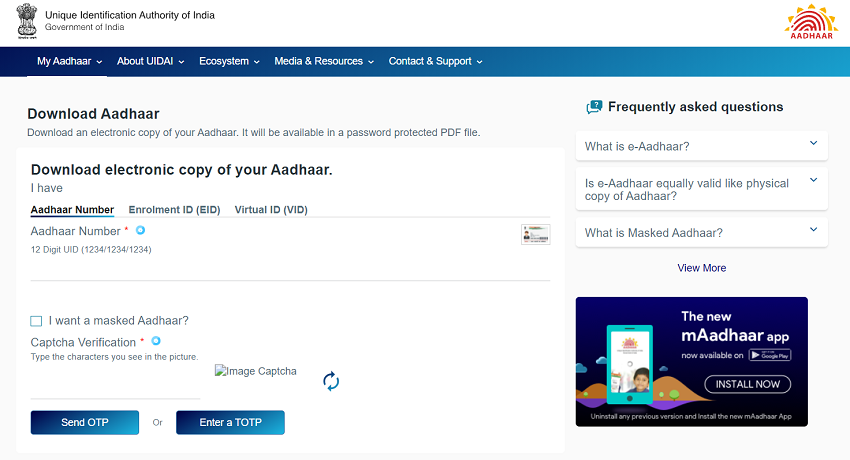The image size is (850, 460).
Task: Open the View More FAQ link
Action: (702, 268)
